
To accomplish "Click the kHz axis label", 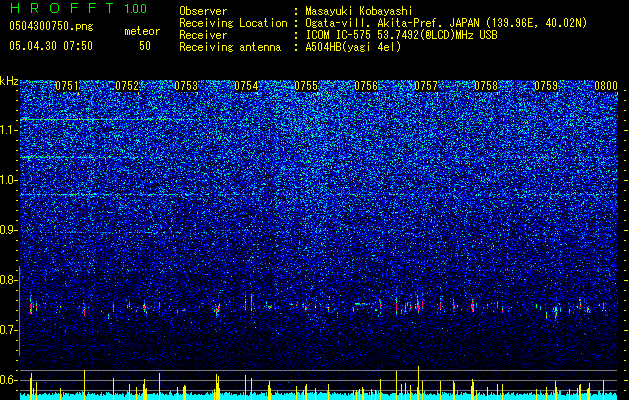I will coord(9,81).
